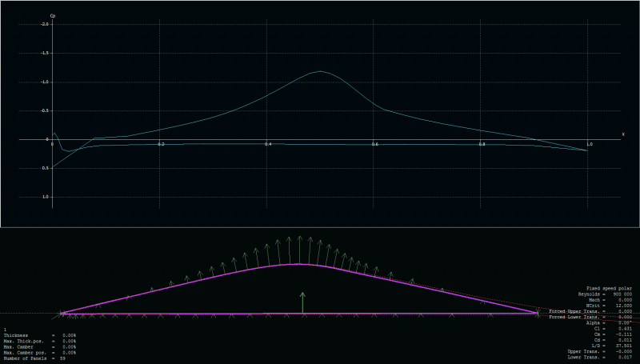
Task: Click the peak of the Cp curve
Action: (321, 71)
